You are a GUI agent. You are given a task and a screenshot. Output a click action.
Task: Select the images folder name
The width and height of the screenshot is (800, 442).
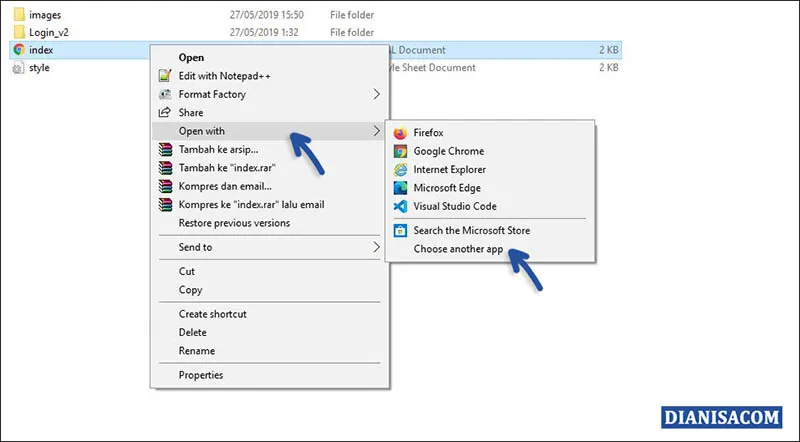45,15
